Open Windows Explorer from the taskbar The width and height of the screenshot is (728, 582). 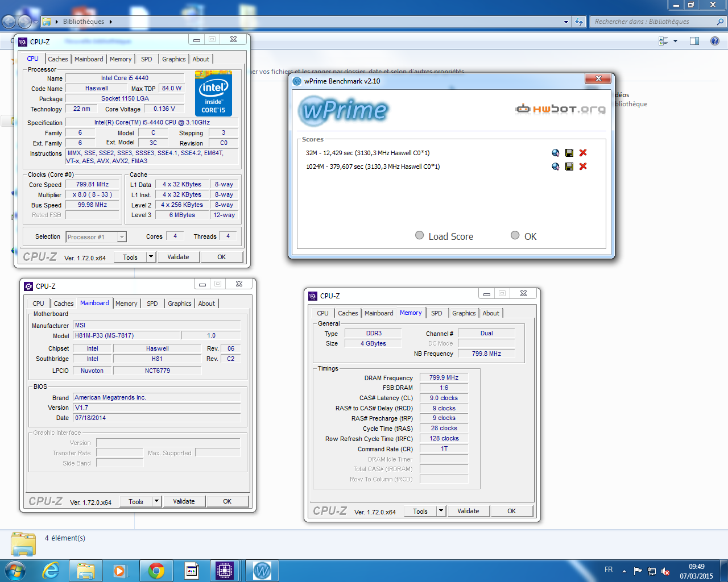[86, 571]
